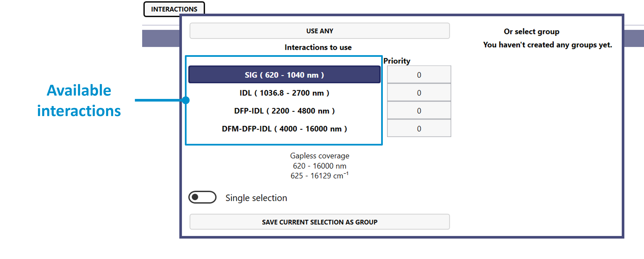The image size is (644, 259).
Task: Click priority field for IDL row
Action: (419, 93)
